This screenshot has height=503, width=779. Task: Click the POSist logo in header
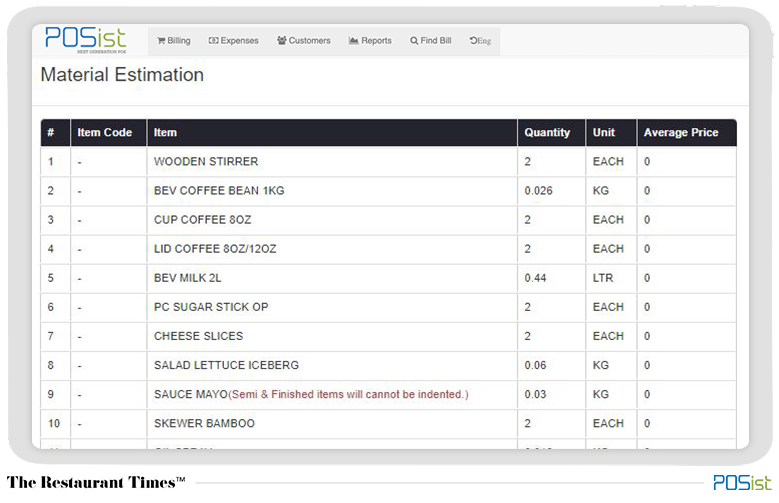(x=85, y=40)
